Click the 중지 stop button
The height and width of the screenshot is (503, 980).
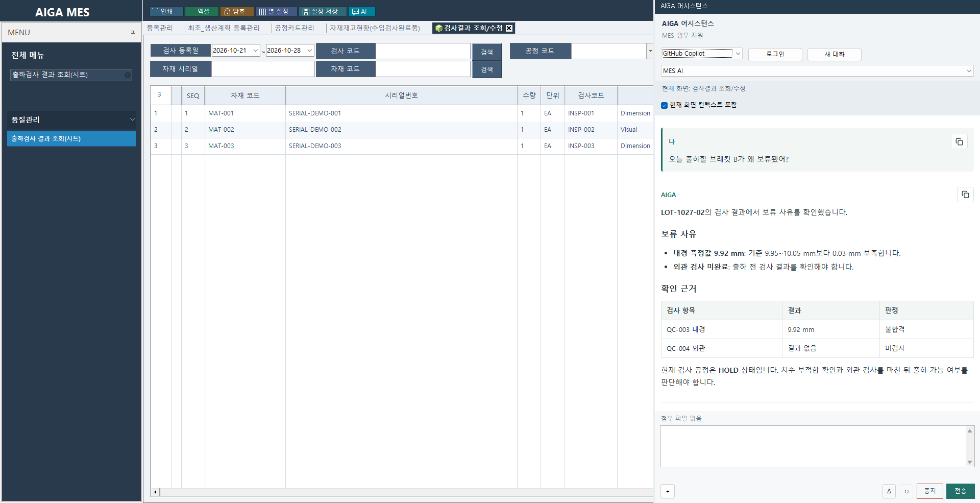pyautogui.click(x=929, y=491)
